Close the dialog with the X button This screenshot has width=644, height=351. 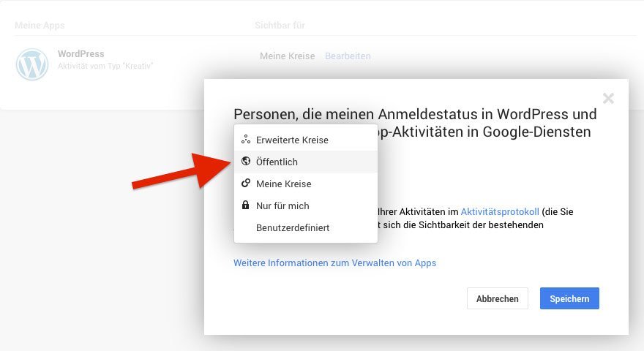point(608,99)
